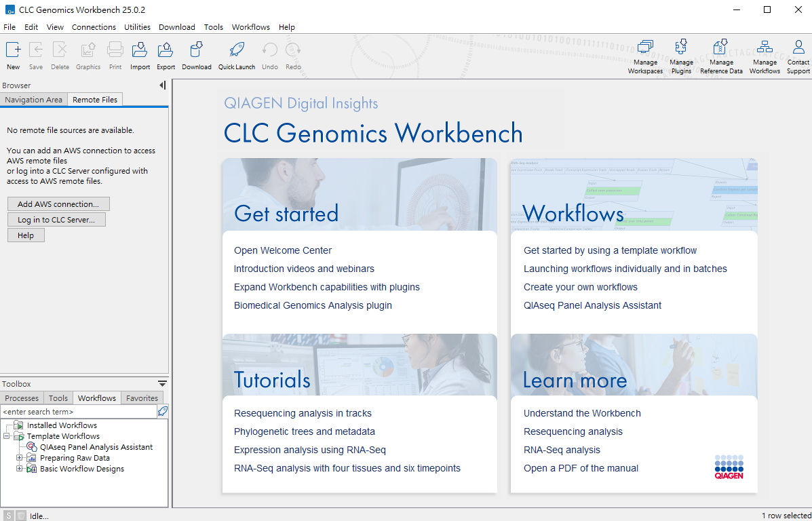
Task: Switch to the Processes tab
Action: pyautogui.click(x=22, y=398)
